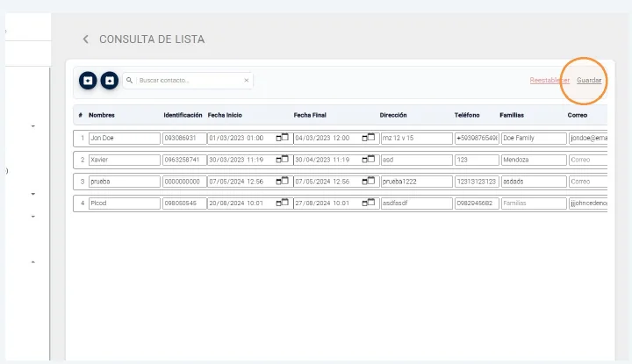The height and width of the screenshot is (364, 632).
Task: Open Fecha Inicio calendar for Picod row
Action: [x=282, y=203]
